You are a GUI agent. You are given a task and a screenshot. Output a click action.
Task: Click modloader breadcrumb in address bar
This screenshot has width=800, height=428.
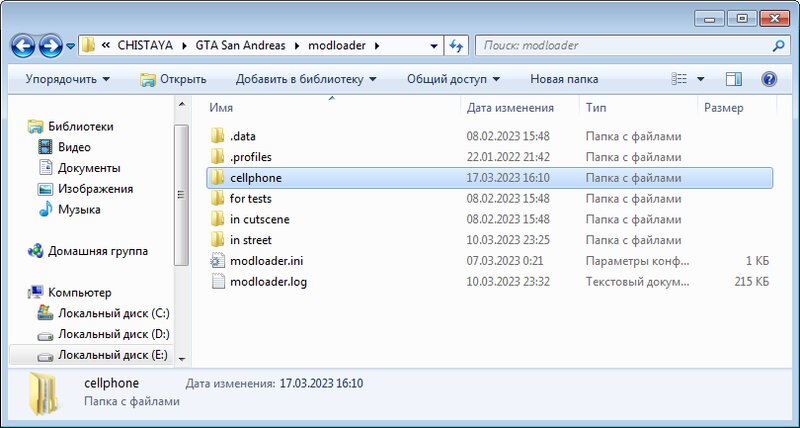point(337,45)
